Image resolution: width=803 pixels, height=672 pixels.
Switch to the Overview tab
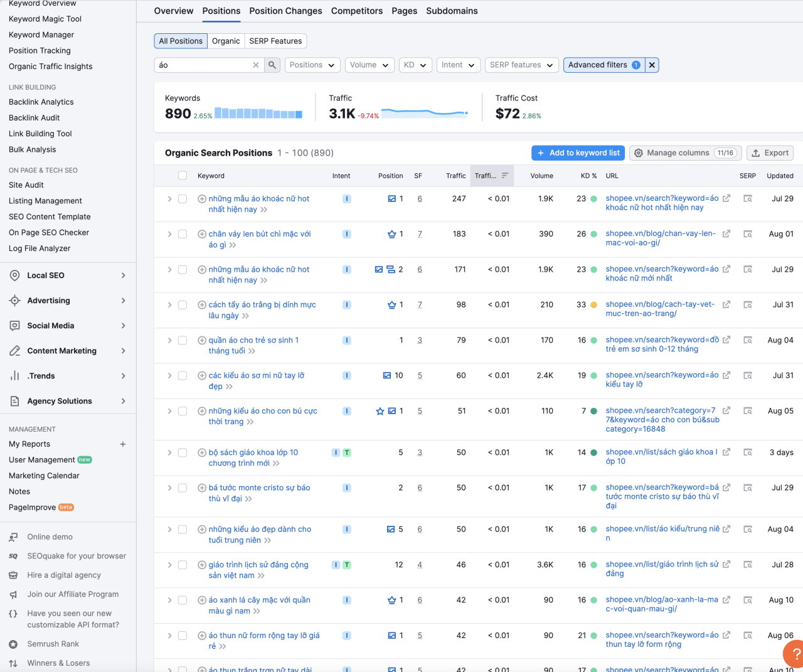[174, 11]
